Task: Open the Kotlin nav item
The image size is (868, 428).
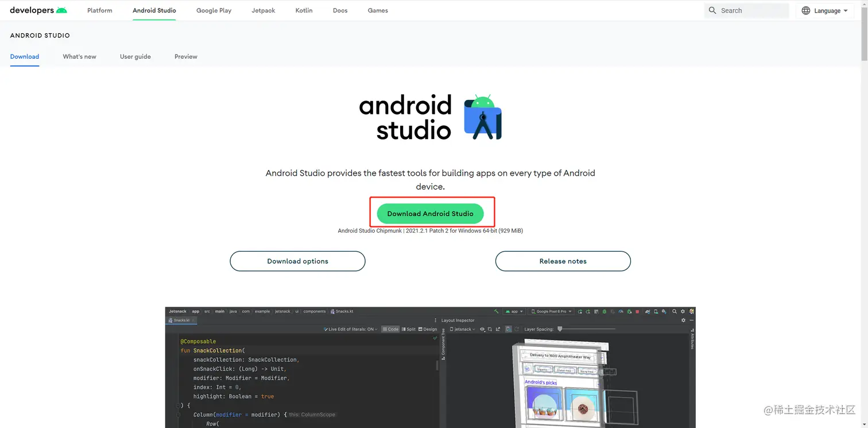Action: pyautogui.click(x=304, y=10)
